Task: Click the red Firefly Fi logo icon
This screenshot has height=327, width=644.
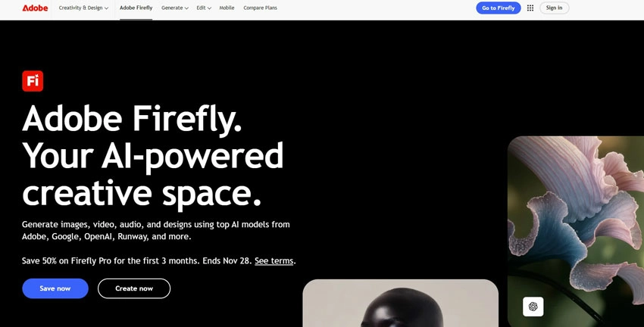Action: tap(33, 81)
